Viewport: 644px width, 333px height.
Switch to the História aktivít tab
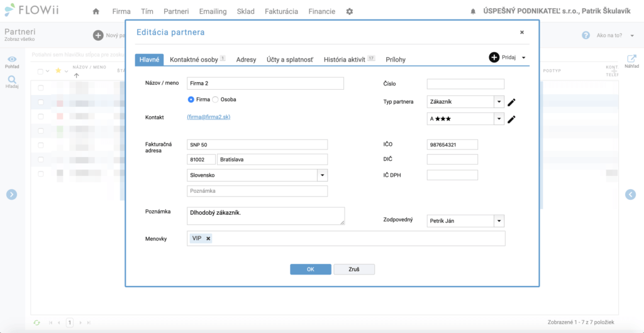pos(349,60)
